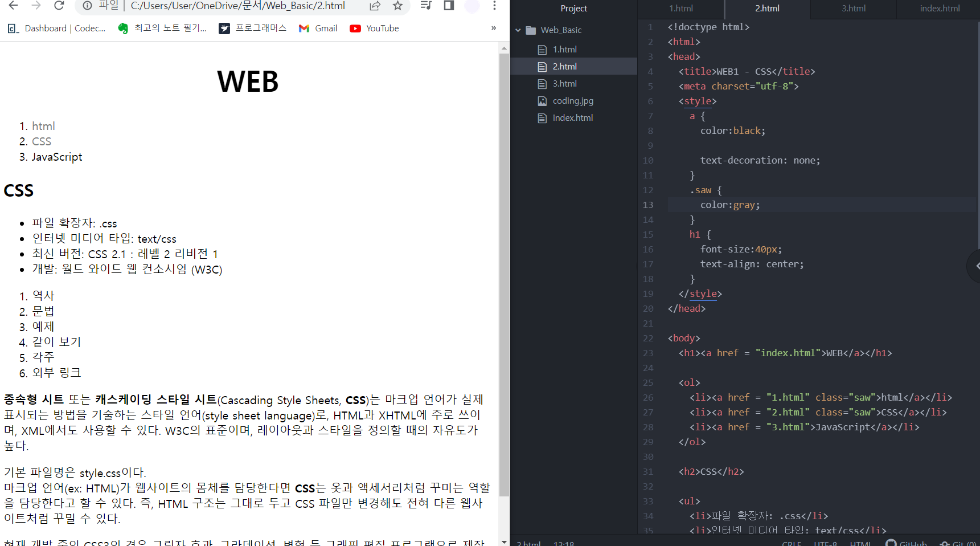
Task: Click the meta charset line
Action: [x=739, y=87]
